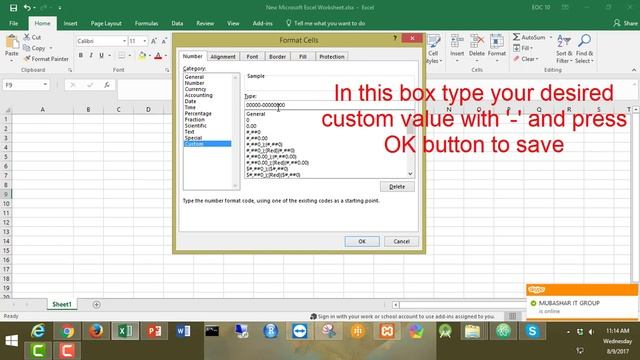Click the dialog Help question mark

click(395, 38)
